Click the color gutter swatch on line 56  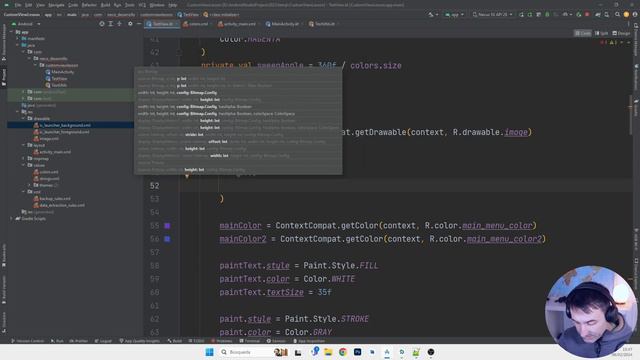tap(167, 239)
